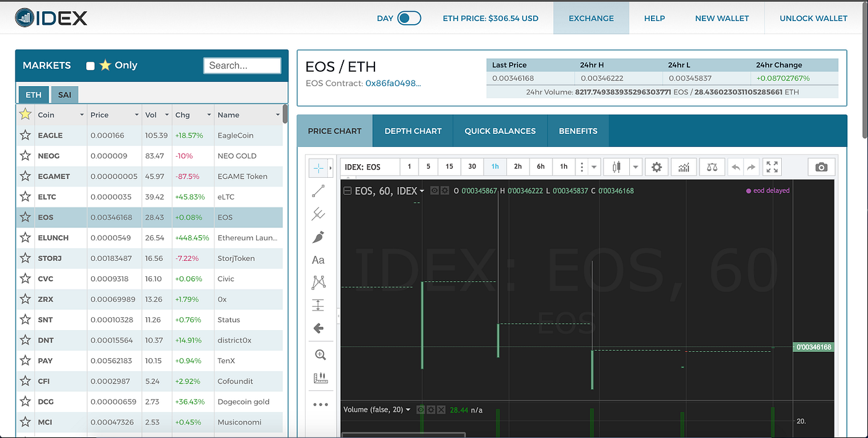
Task: Click UNLOCK WALLET
Action: 813,18
